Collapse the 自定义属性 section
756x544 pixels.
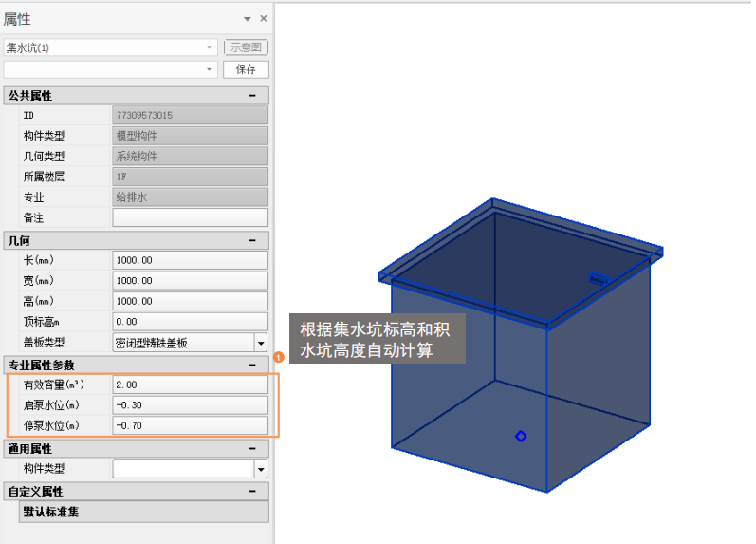tap(251, 491)
